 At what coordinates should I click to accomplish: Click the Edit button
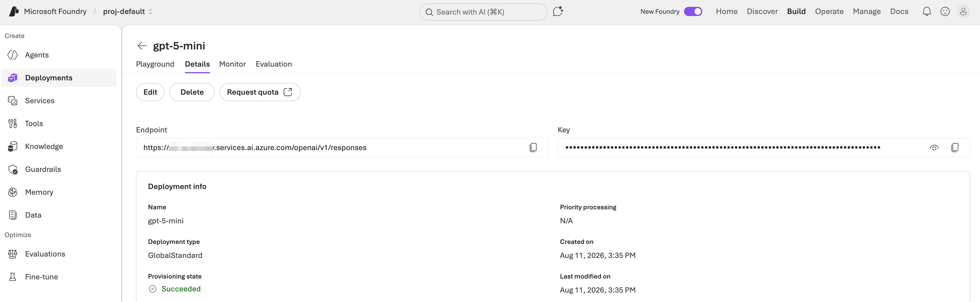(x=150, y=92)
